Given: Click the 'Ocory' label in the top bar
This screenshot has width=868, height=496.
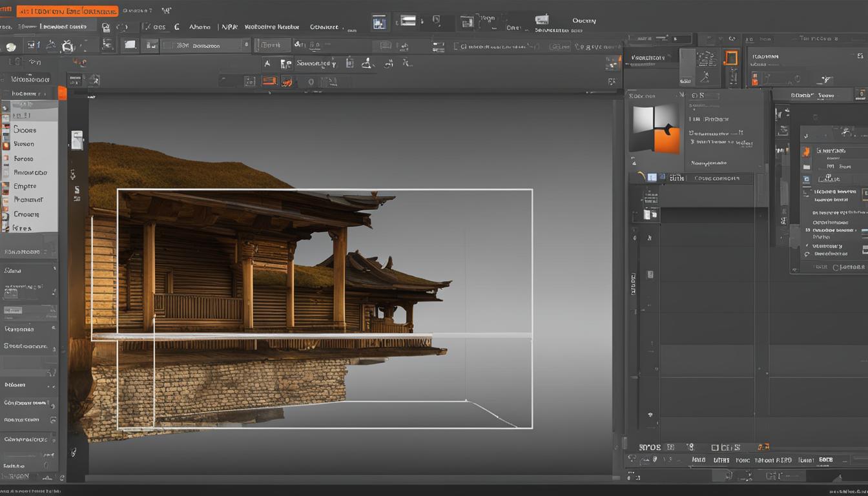Looking at the screenshot, I should [x=584, y=21].
